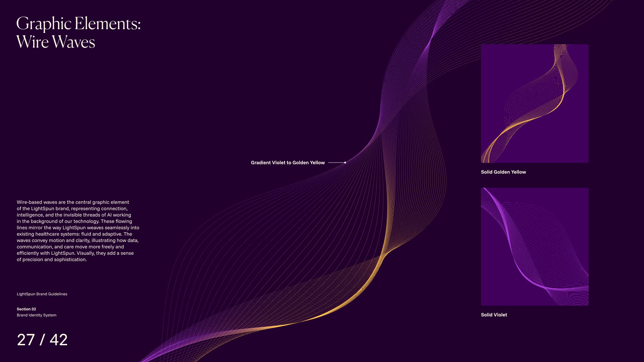Click the Solid Violet wave thumbnail
The width and height of the screenshot is (644, 362).
click(x=535, y=246)
